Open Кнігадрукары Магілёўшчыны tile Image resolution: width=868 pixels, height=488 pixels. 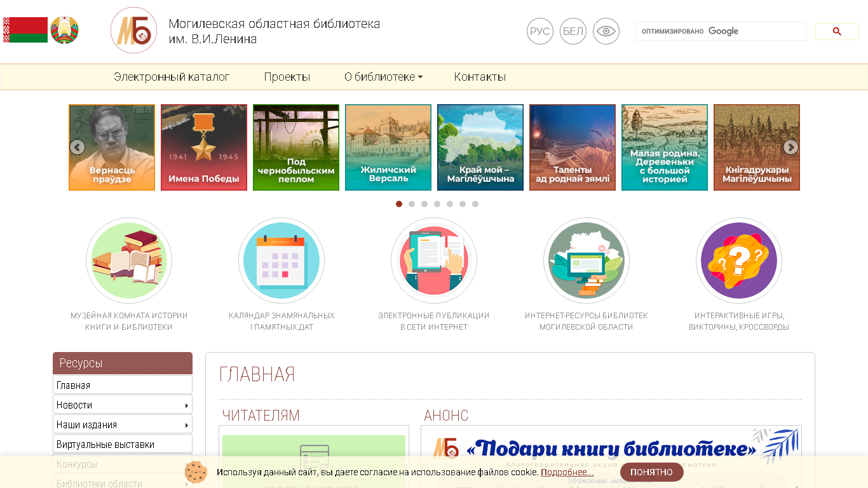click(x=757, y=147)
